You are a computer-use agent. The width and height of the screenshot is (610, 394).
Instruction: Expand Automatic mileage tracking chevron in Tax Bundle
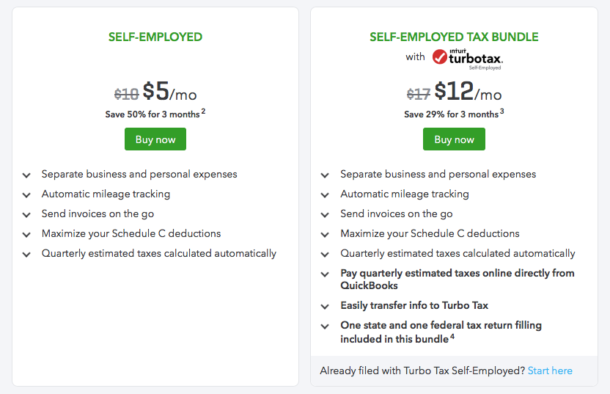[325, 195]
